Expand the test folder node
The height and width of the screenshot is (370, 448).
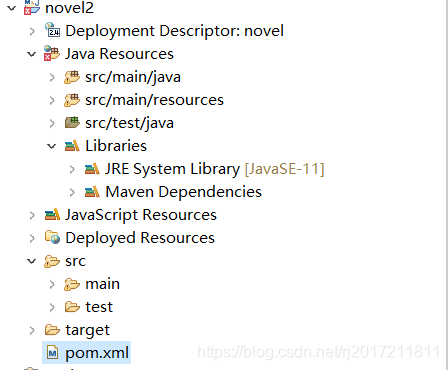(52, 307)
